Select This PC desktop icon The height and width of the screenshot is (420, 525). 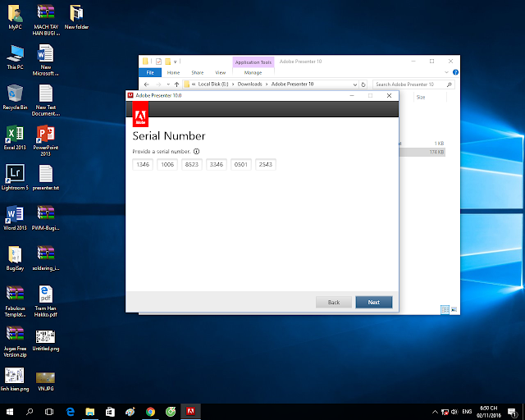[x=15, y=53]
